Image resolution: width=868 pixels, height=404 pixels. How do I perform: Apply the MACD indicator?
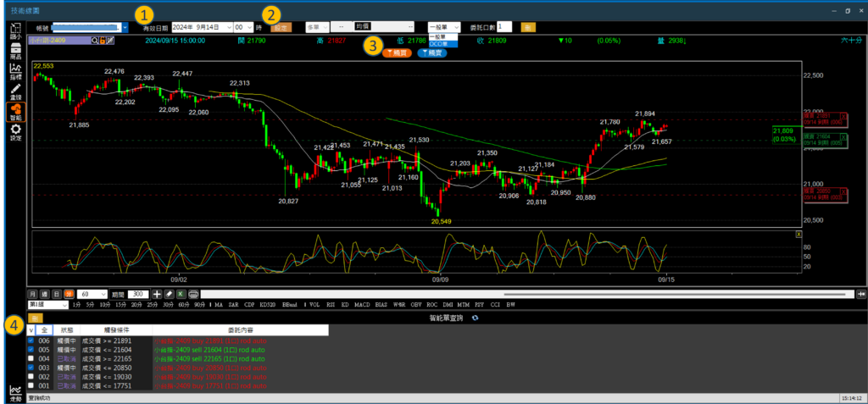[x=362, y=306]
